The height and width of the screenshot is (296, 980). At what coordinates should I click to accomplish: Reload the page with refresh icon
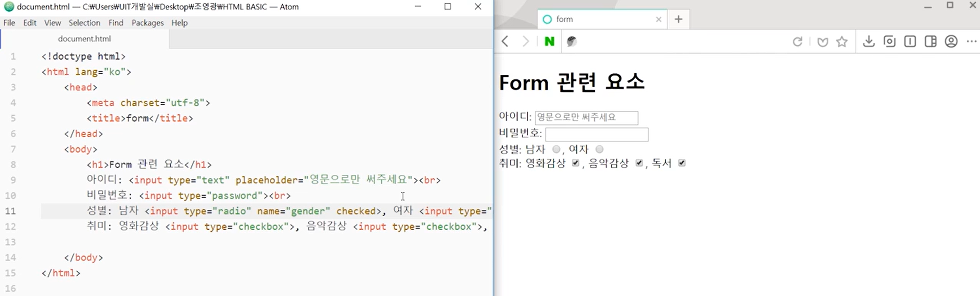797,41
